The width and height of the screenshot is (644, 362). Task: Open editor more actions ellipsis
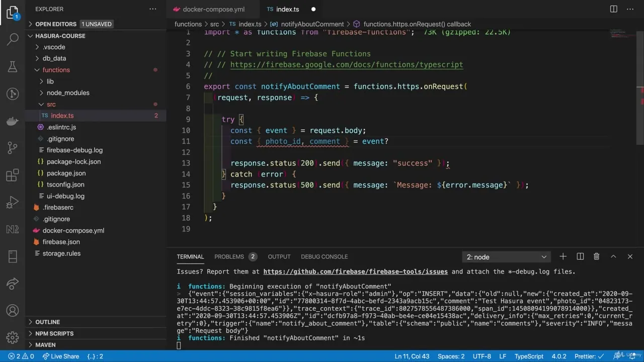[x=630, y=9]
